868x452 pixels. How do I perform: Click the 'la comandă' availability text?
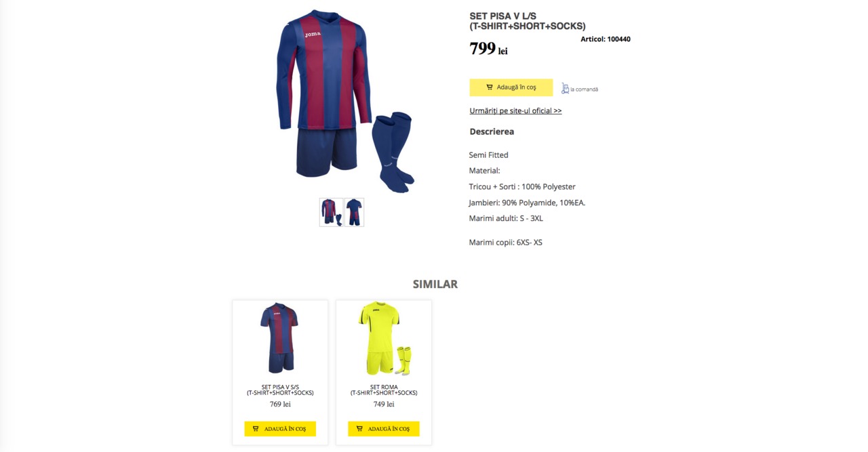(584, 89)
